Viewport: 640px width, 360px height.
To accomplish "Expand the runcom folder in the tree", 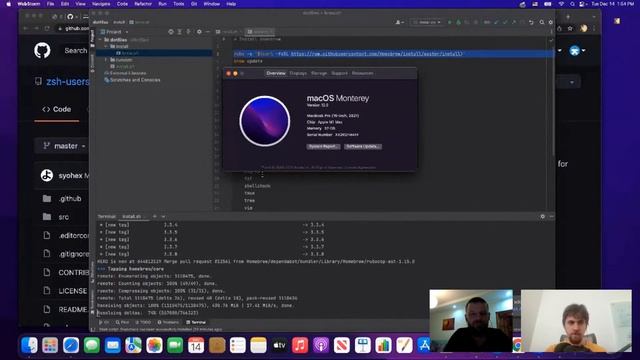I will click(106, 60).
